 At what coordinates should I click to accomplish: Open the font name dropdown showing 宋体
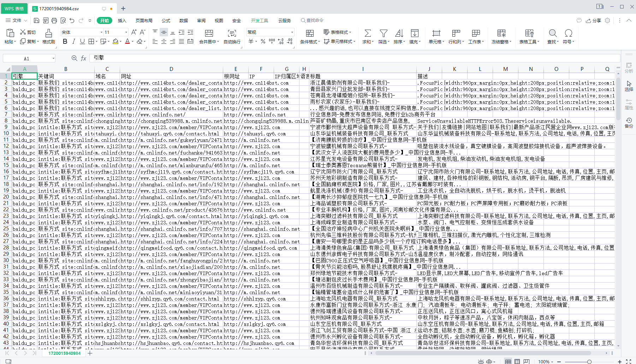tap(101, 32)
